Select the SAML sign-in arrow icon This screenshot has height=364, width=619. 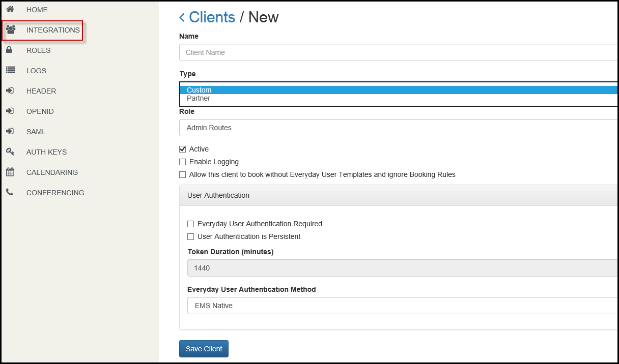[11, 131]
